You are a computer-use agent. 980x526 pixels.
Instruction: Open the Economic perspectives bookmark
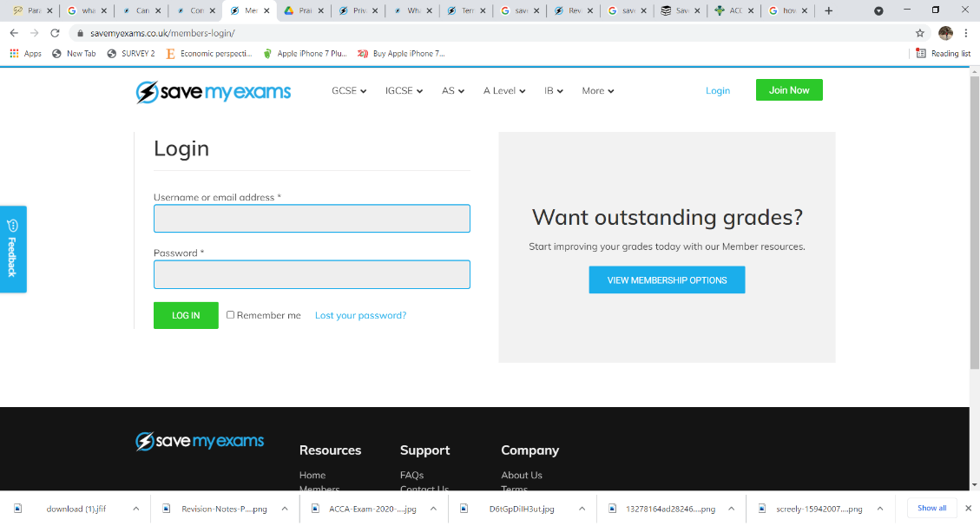point(208,54)
